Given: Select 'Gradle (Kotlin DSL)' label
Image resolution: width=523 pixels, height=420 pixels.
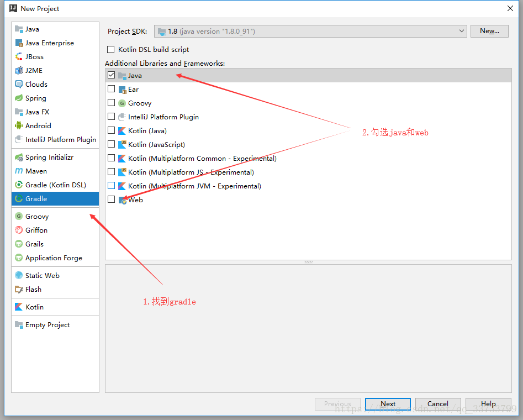Looking at the screenshot, I should click(x=56, y=185).
